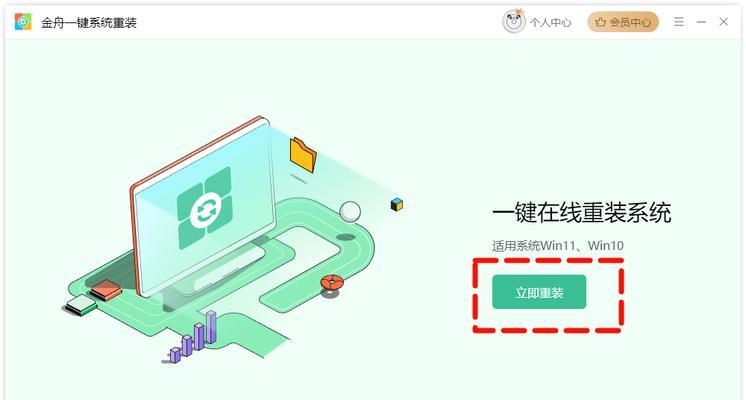
Task: Click the orange chip block graphic
Action: tap(106, 290)
